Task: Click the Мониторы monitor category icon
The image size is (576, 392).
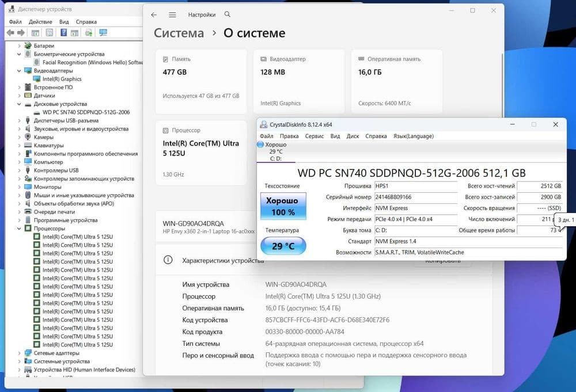Action: pyautogui.click(x=28, y=187)
